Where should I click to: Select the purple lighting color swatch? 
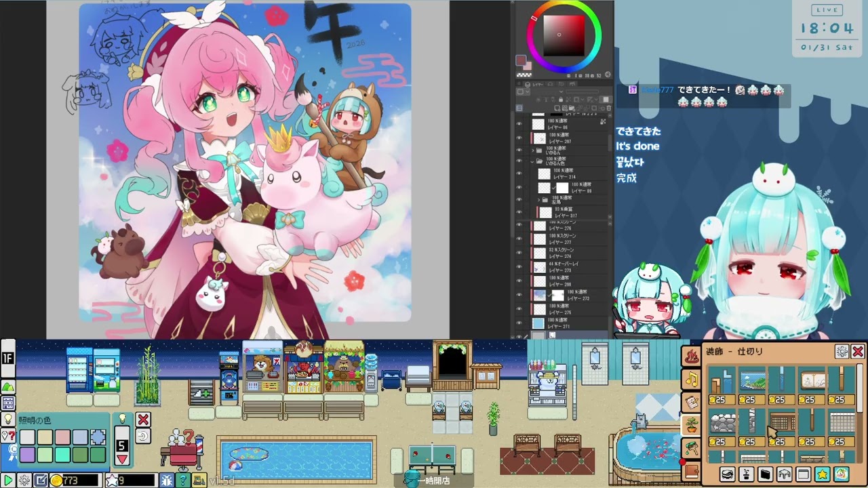(x=27, y=455)
